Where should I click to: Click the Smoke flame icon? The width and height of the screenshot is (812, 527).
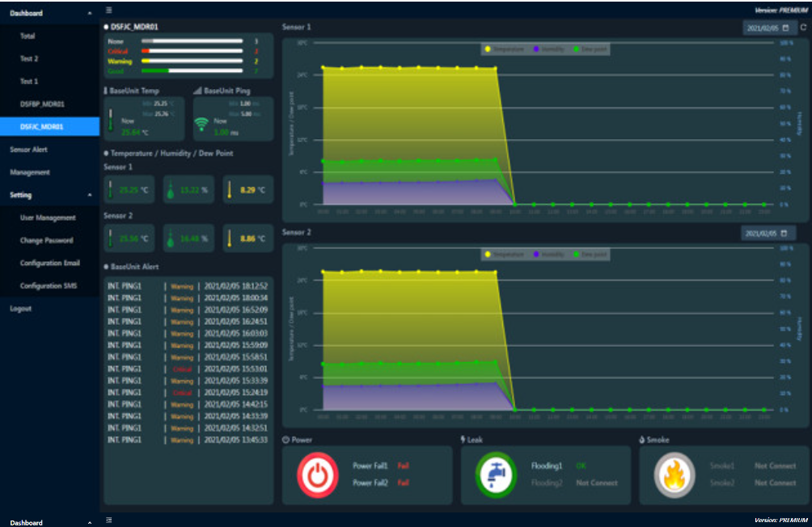pyautogui.click(x=675, y=474)
